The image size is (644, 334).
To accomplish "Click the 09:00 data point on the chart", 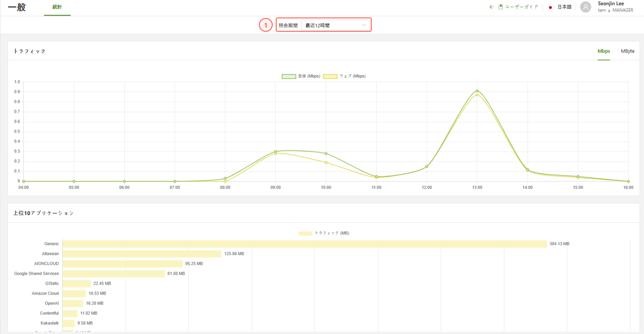I will pos(275,152).
